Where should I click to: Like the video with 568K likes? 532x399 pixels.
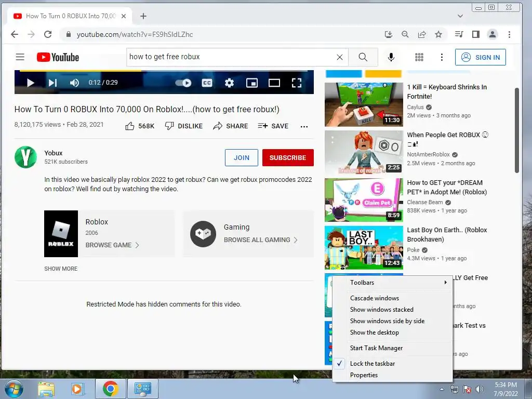tap(140, 126)
